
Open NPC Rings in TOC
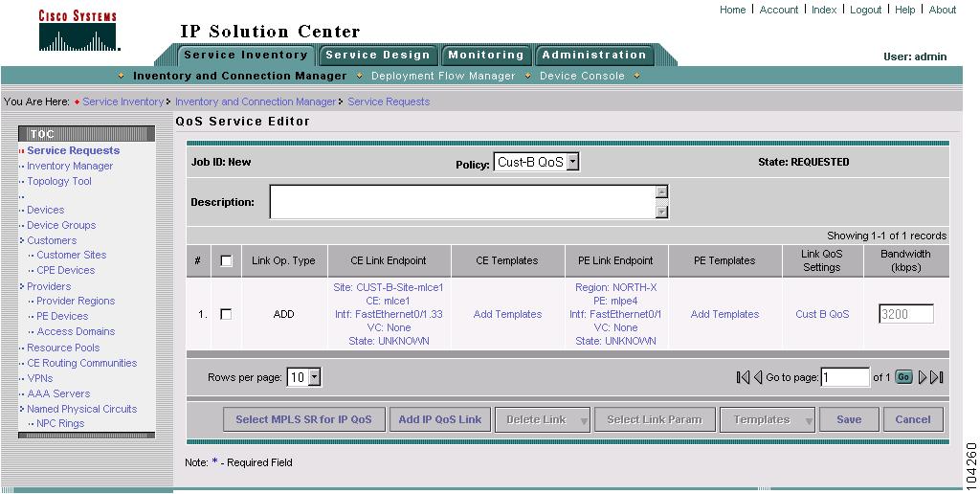pyautogui.click(x=60, y=423)
